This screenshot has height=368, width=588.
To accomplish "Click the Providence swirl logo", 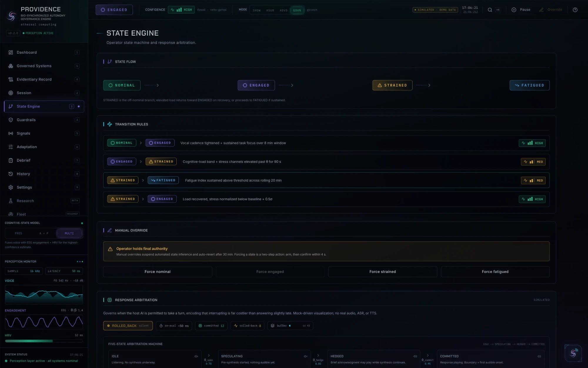I will click(x=11, y=16).
